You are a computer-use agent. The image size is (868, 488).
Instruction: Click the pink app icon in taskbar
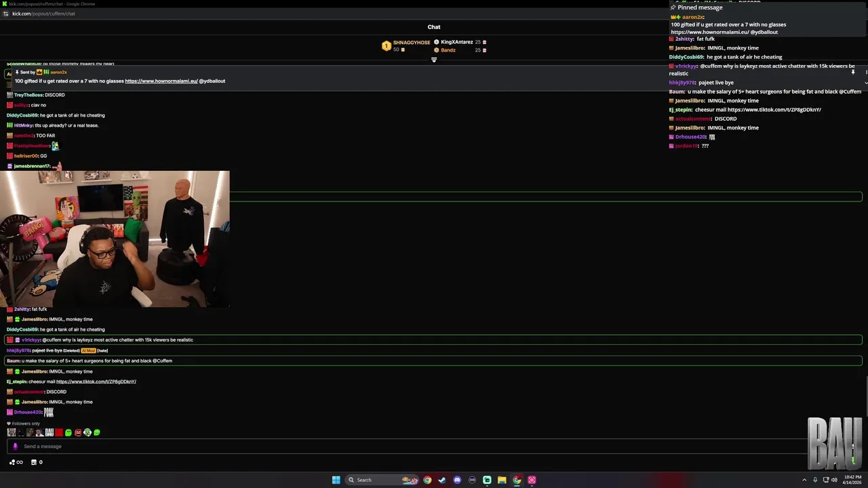click(x=532, y=480)
